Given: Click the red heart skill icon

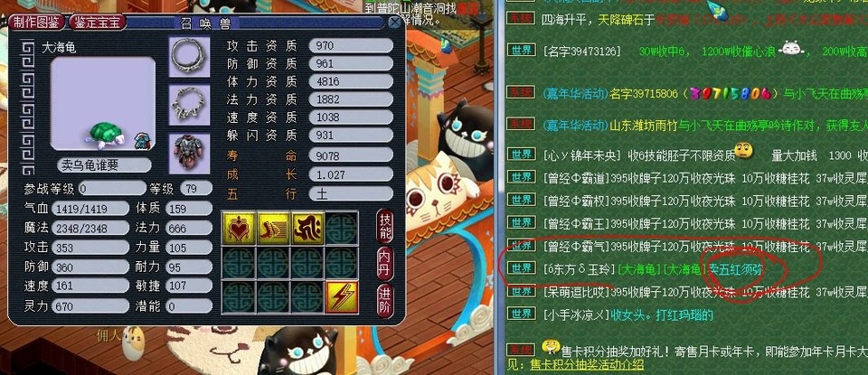Looking at the screenshot, I should click(x=239, y=228).
